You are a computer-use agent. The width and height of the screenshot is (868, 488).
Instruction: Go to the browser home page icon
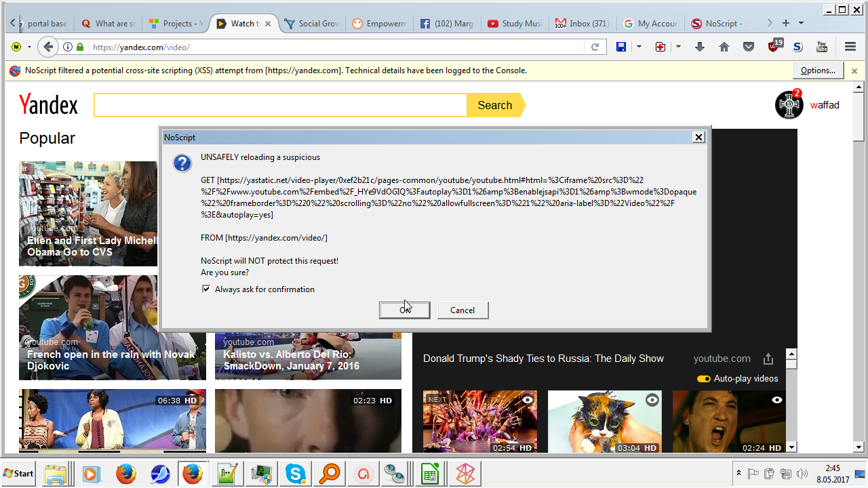724,47
